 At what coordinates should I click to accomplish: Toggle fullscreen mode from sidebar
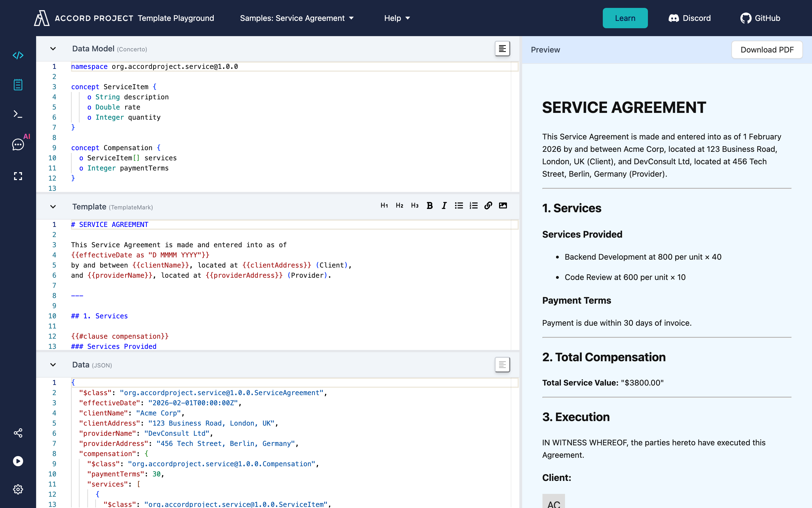18,176
